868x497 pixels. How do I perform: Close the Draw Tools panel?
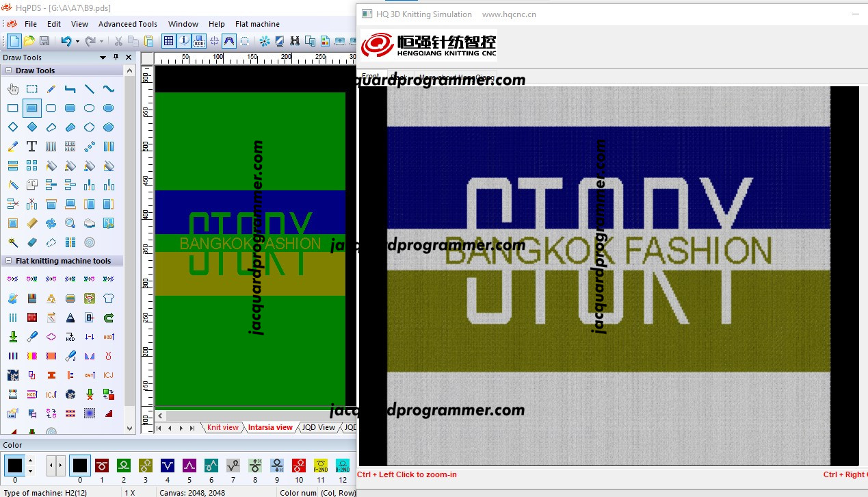pos(128,58)
